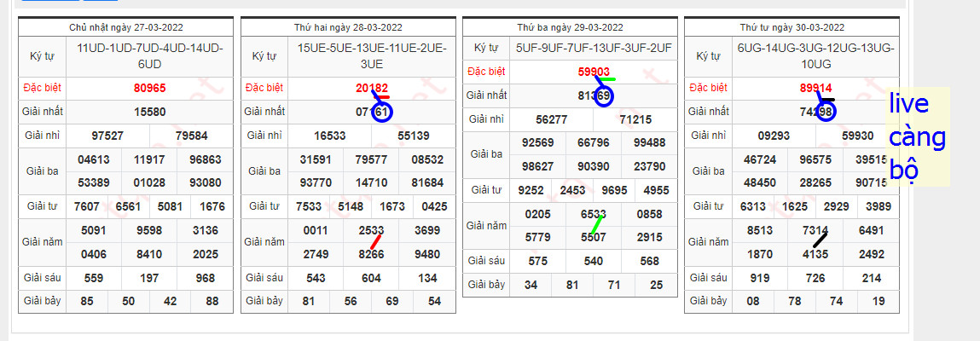The width and height of the screenshot is (980, 341).
Task: Click the Giải sáu number 919
Action: (735, 278)
